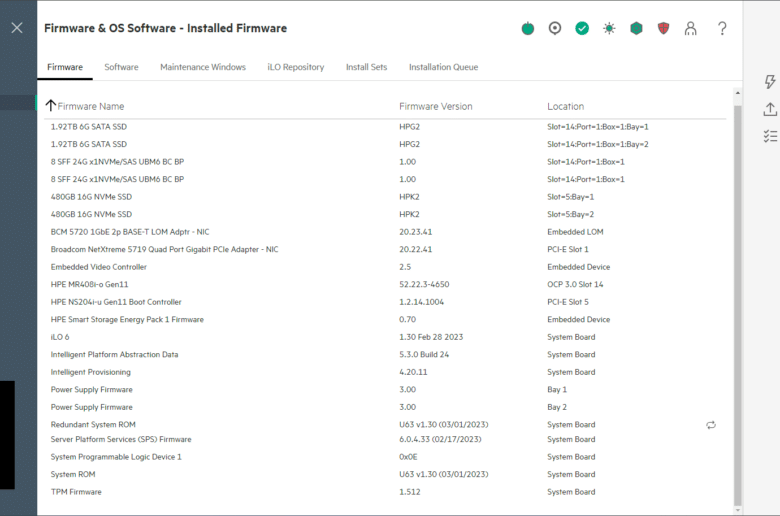Image resolution: width=780 pixels, height=516 pixels.
Task: Click Power Supply Firmware location 'Bay 2'
Action: [x=557, y=407]
